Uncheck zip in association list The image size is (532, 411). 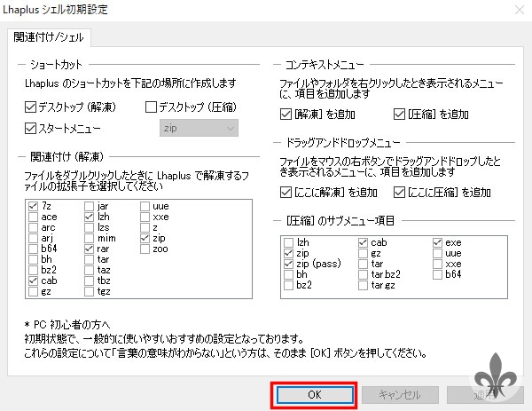pyautogui.click(x=145, y=238)
